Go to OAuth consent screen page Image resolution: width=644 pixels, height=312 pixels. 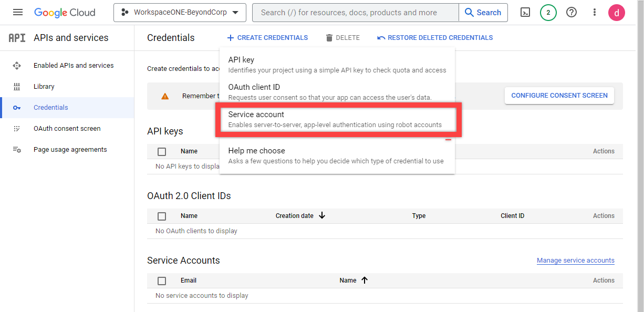pos(67,129)
